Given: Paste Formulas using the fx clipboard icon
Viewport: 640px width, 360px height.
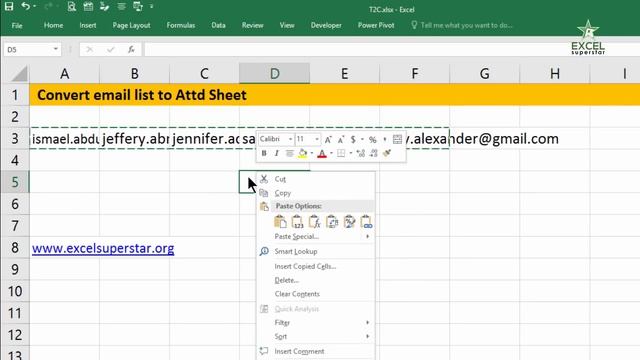Looking at the screenshot, I should pyautogui.click(x=315, y=222).
